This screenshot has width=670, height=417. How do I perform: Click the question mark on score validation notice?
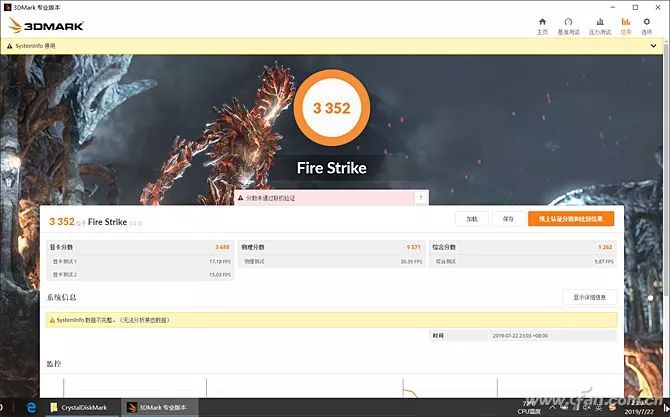coord(421,198)
